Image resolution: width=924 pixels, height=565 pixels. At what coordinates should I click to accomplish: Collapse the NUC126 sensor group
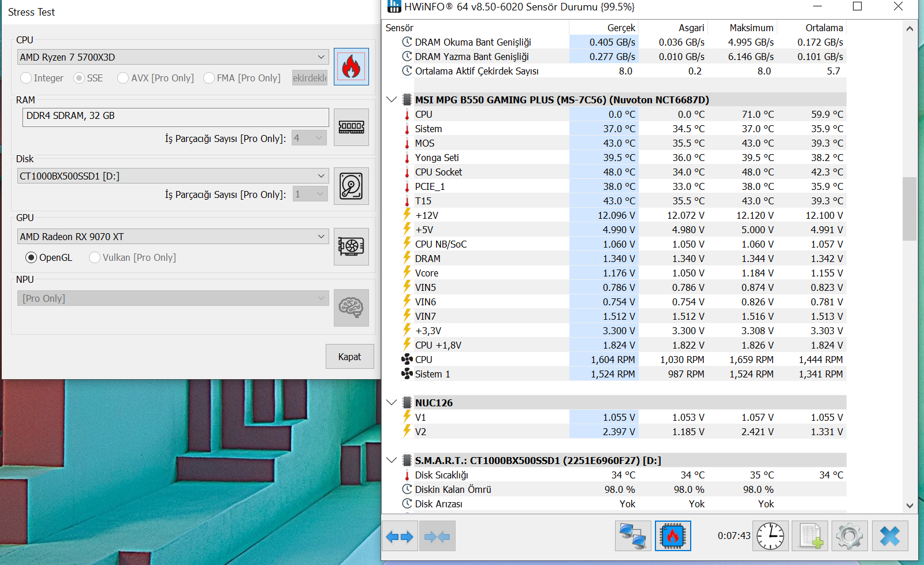click(x=392, y=402)
